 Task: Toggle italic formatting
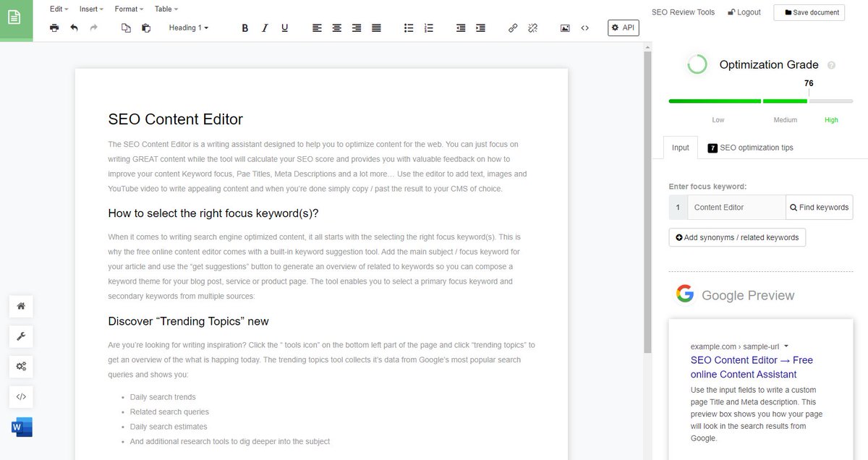tap(265, 27)
